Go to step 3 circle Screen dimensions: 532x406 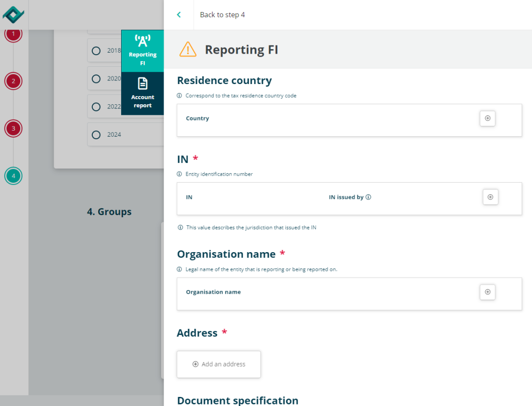click(13, 129)
